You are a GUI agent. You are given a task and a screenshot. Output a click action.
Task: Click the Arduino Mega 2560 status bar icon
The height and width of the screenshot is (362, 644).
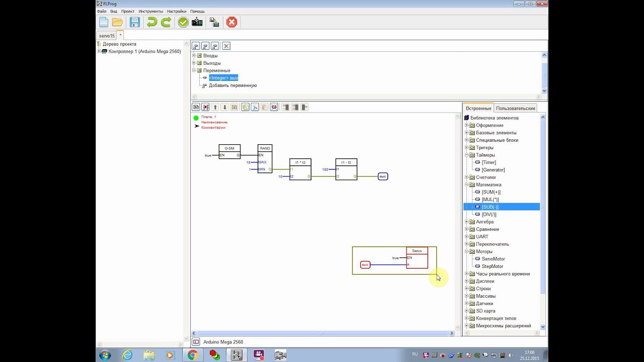coord(196,342)
